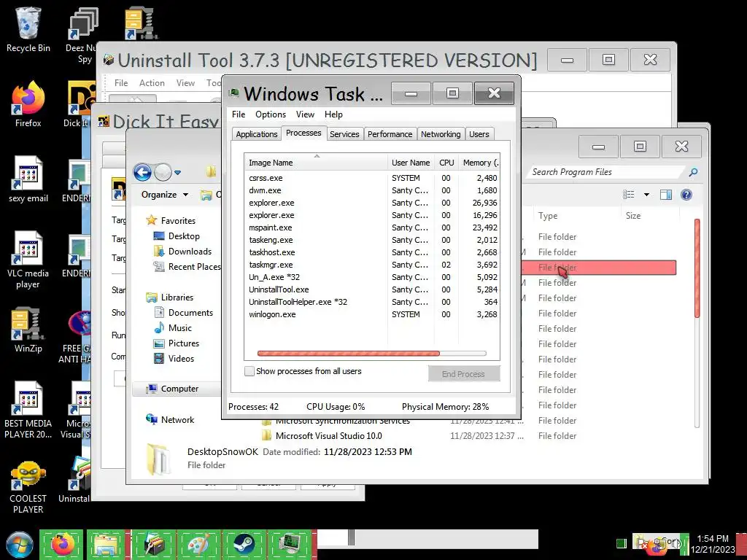747x560 pixels.
Task: Open Task Manager Options menu
Action: coord(270,114)
